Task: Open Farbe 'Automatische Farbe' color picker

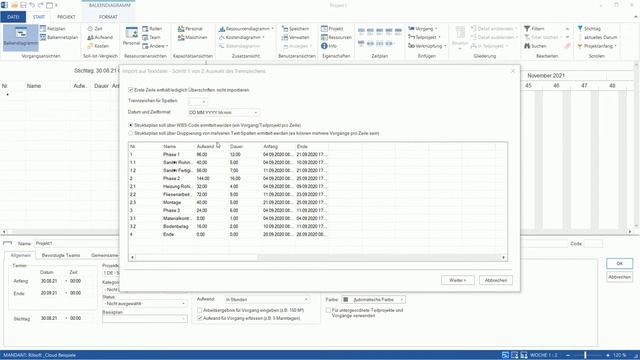Action: point(373,300)
